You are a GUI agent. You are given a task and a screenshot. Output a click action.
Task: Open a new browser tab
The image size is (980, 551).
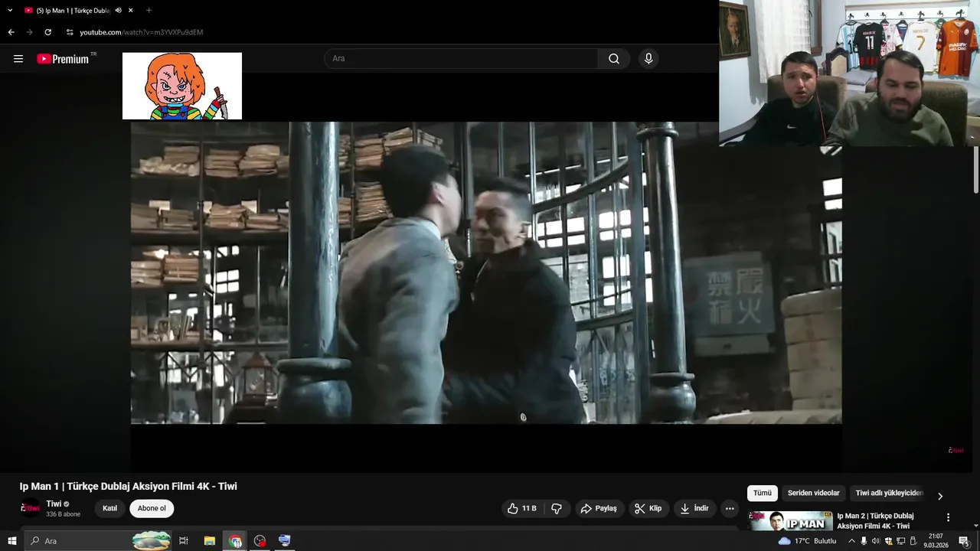coord(149,11)
